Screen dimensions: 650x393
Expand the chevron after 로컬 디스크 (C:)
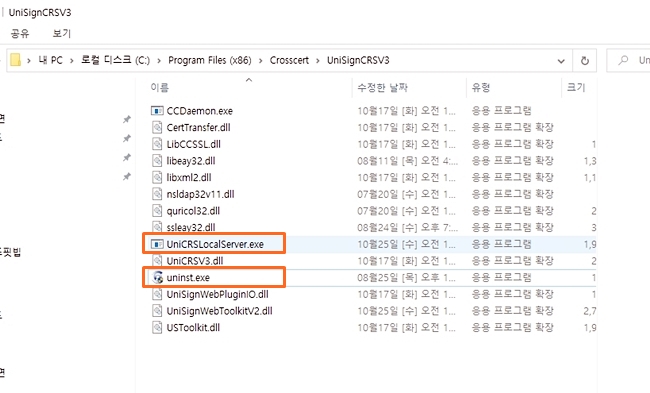[x=159, y=61]
